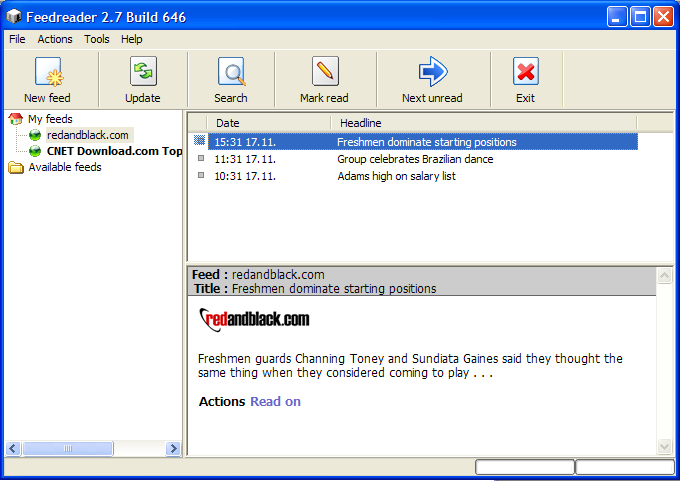
Task: Click the My feeds house icon
Action: point(16,119)
